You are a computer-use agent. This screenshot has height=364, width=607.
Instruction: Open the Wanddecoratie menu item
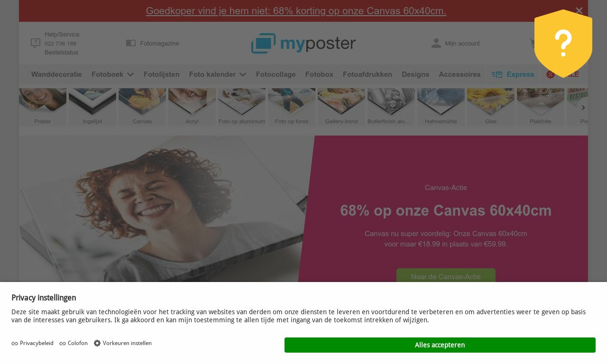(x=56, y=74)
